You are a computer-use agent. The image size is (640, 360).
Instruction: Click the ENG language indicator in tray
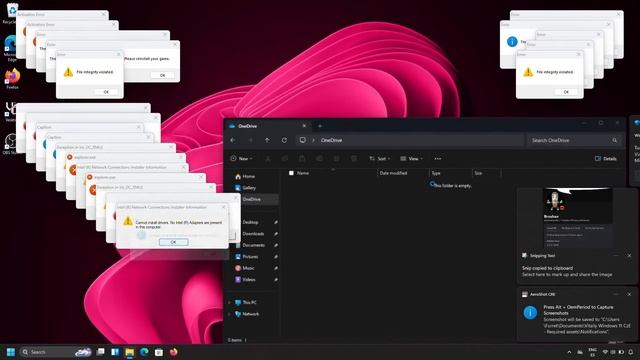coord(593,352)
